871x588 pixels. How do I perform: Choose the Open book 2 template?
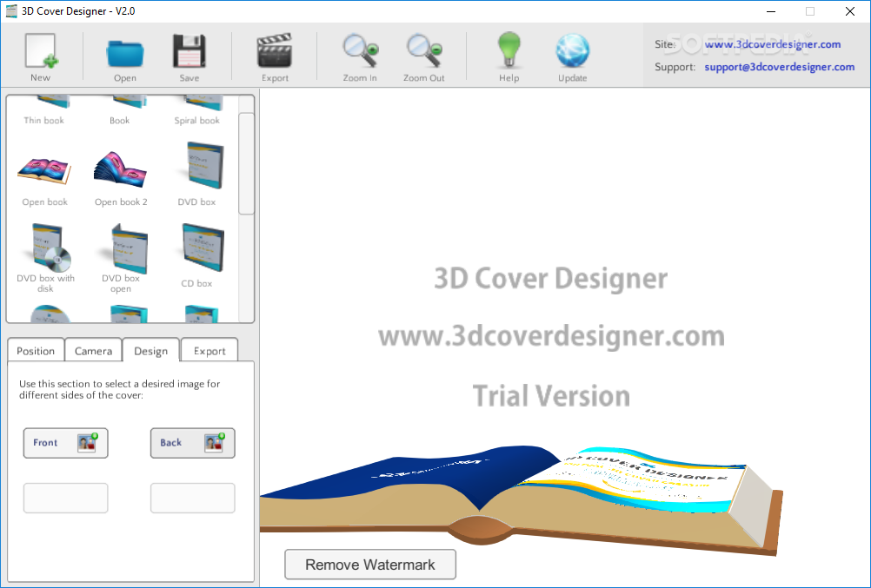click(x=121, y=179)
